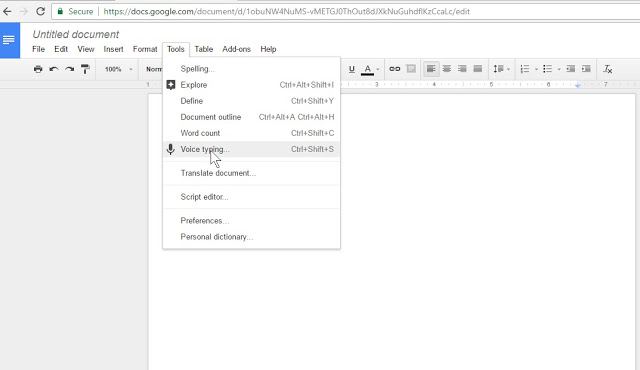Apply a bulleted list

[547, 69]
